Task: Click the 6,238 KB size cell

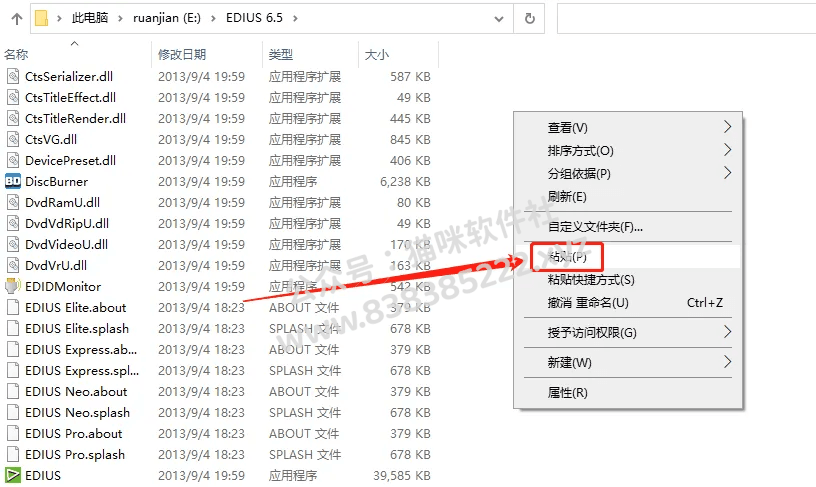Action: click(x=405, y=182)
